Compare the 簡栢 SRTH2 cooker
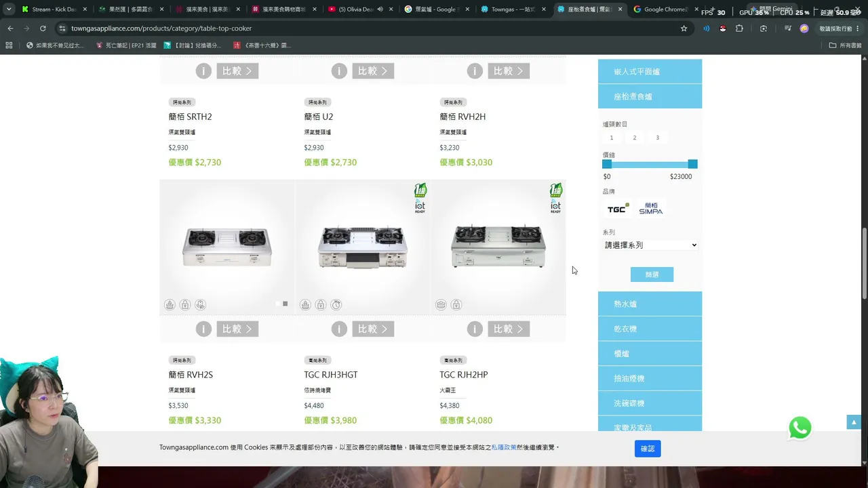Screen dimensions: 868x488 click(237, 71)
